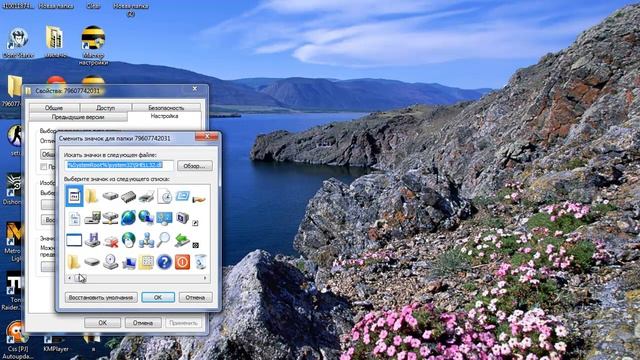Image resolution: width=640 pixels, height=360 pixels.
Task: Click the icon list scrollbar right arrow
Action: point(205,278)
